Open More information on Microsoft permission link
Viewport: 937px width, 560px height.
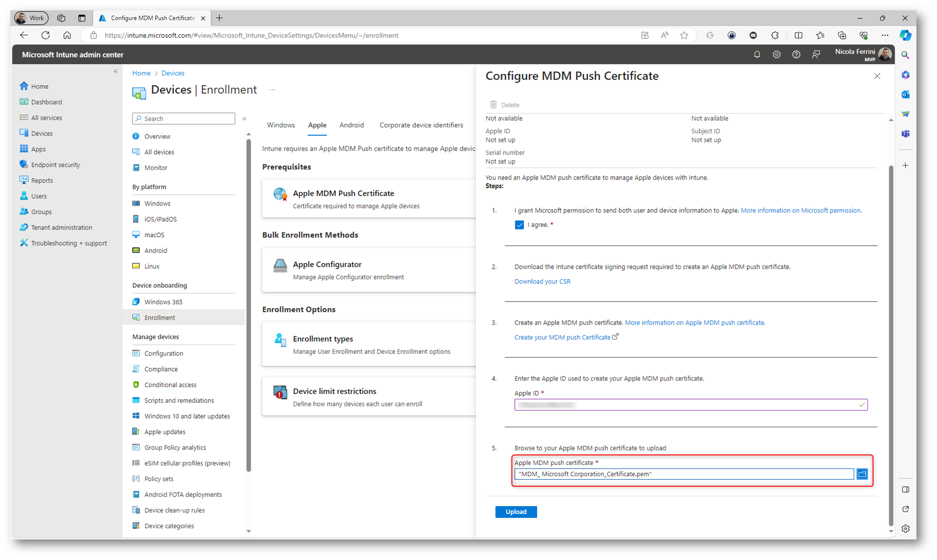click(x=801, y=210)
